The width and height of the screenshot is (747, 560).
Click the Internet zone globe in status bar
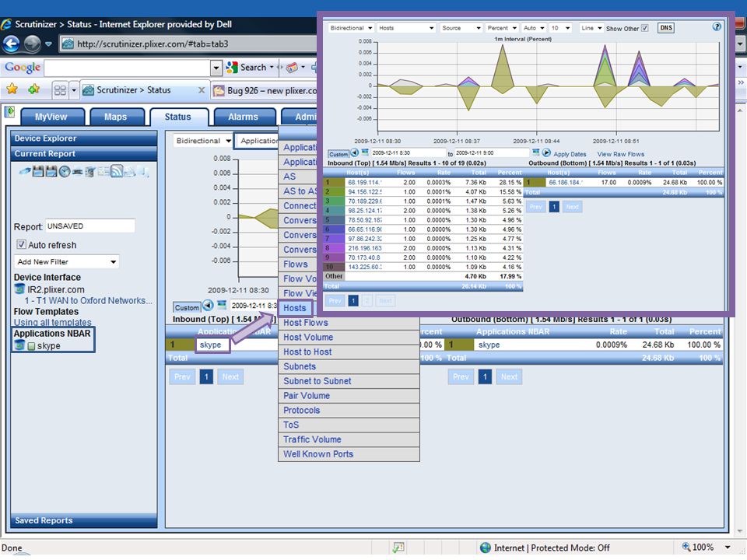tap(485, 548)
